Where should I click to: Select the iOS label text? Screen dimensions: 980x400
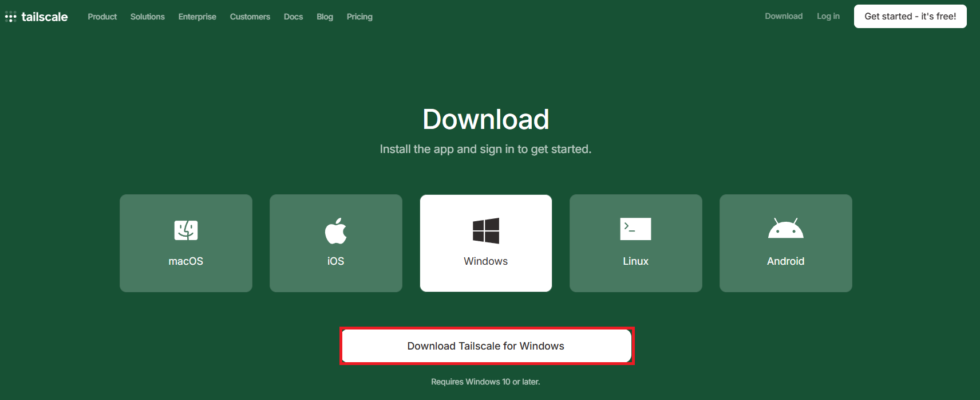(x=336, y=261)
